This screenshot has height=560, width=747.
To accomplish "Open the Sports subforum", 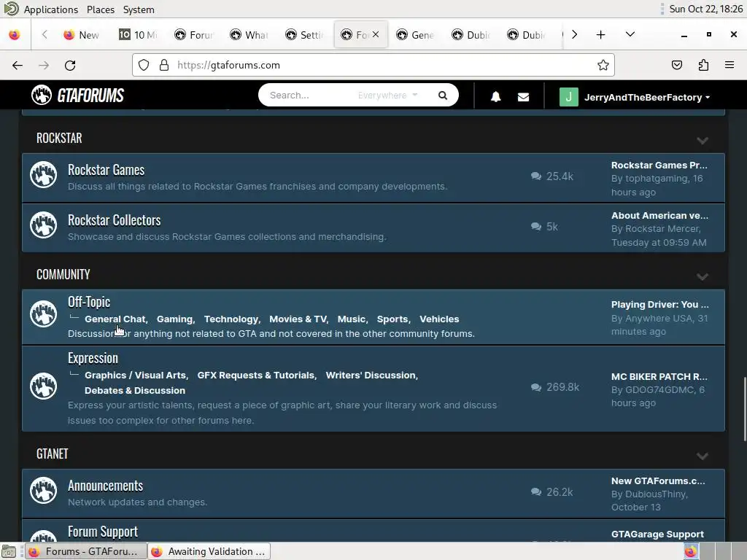I will coord(392,319).
